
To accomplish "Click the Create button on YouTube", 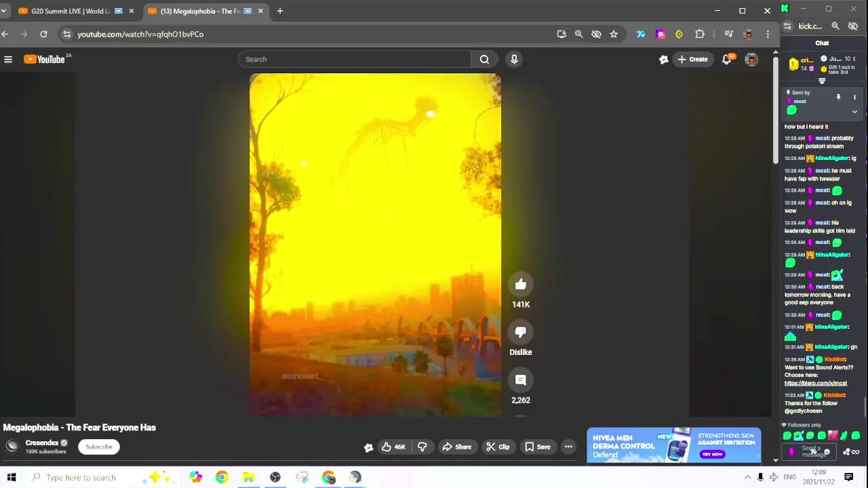I will [692, 60].
